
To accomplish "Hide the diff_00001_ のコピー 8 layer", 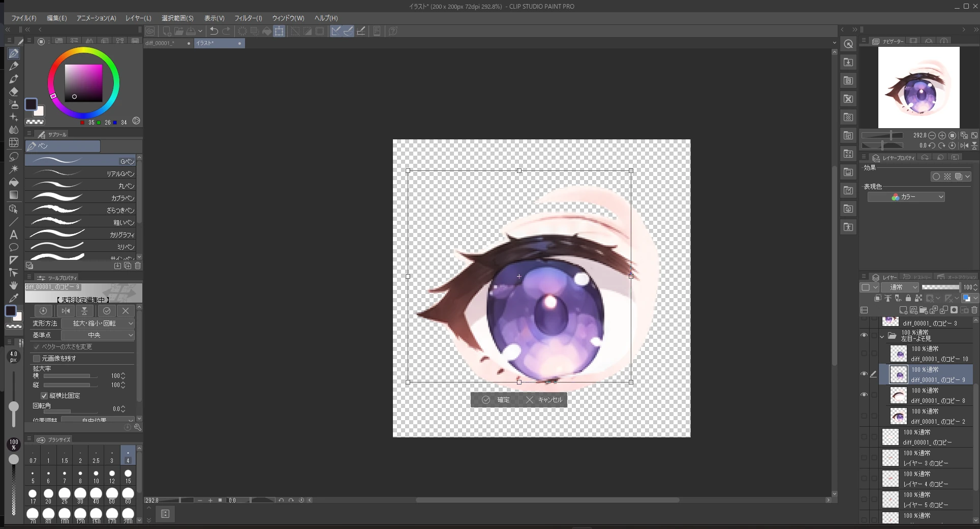I will [864, 395].
